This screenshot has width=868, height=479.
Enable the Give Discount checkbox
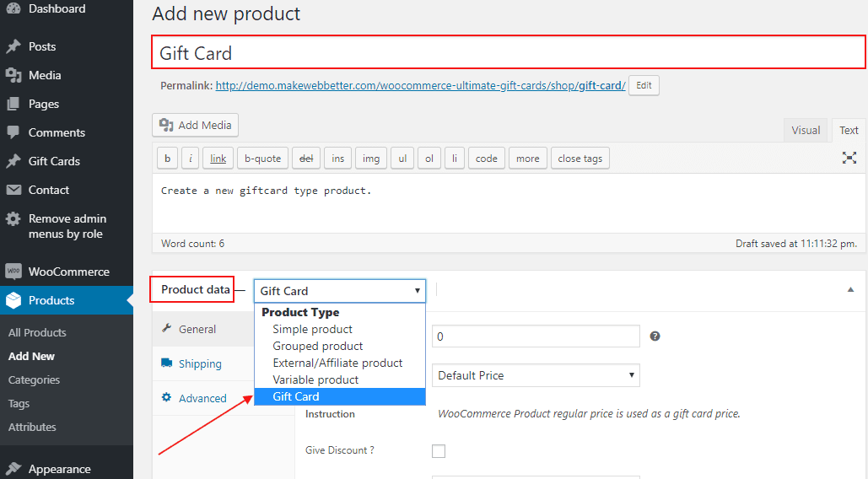pyautogui.click(x=439, y=451)
